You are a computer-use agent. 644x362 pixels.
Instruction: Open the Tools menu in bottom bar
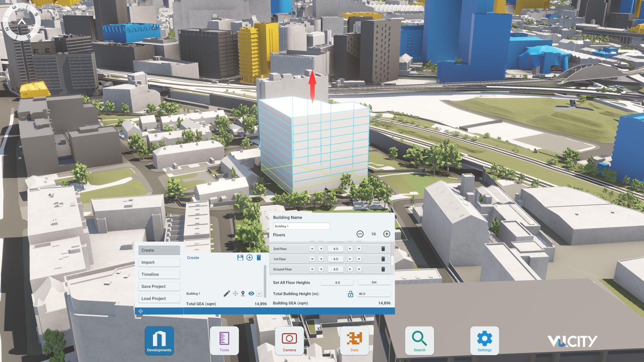tap(224, 341)
